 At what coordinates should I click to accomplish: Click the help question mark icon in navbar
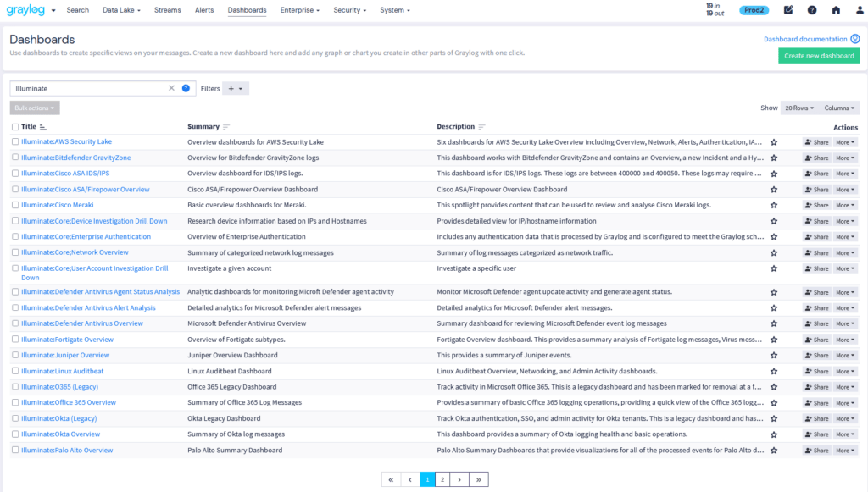[812, 10]
